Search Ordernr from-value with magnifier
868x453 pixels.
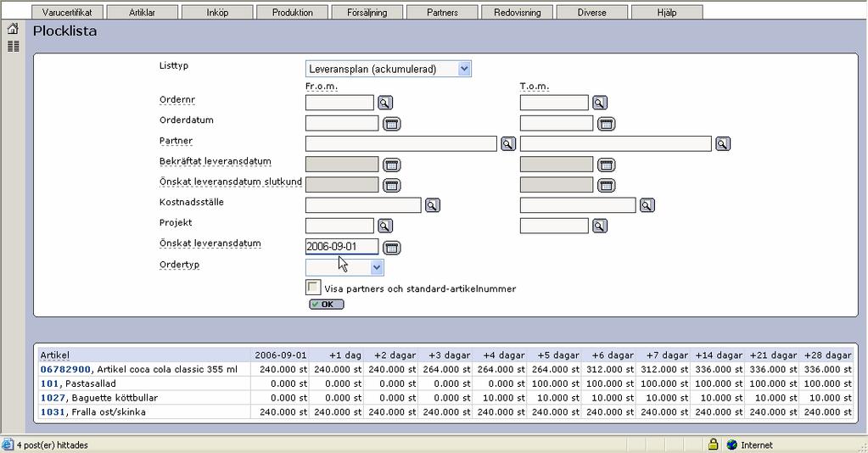coord(384,103)
